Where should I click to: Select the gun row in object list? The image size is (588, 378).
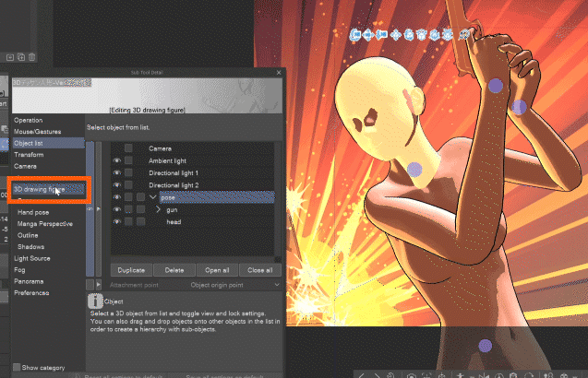coord(192,210)
